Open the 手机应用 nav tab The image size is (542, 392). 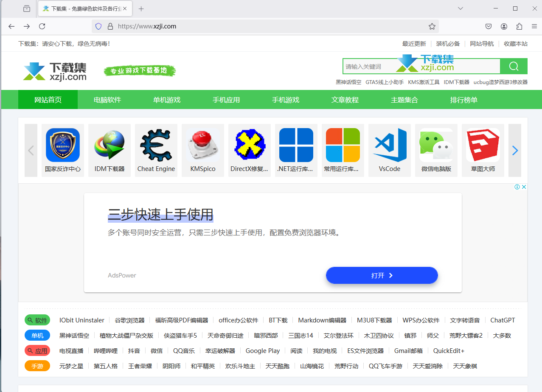226,100
